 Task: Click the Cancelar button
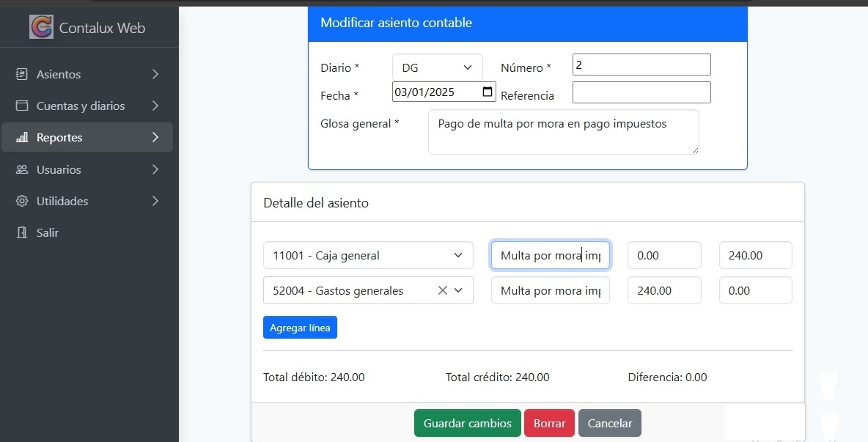(609, 423)
